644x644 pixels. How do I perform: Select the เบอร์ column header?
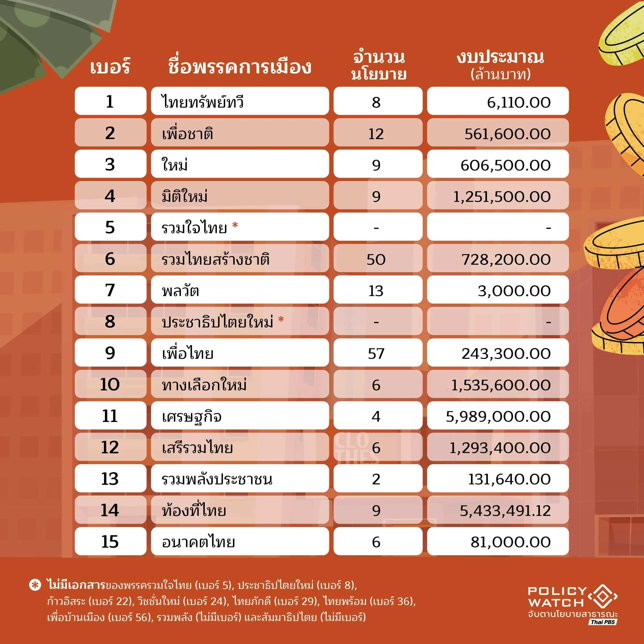pyautogui.click(x=110, y=67)
